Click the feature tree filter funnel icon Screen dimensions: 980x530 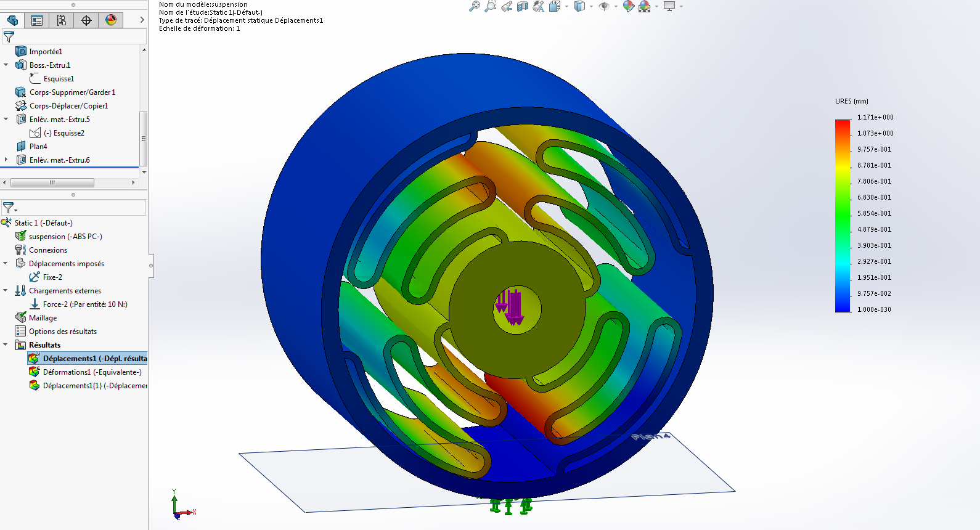coord(9,37)
